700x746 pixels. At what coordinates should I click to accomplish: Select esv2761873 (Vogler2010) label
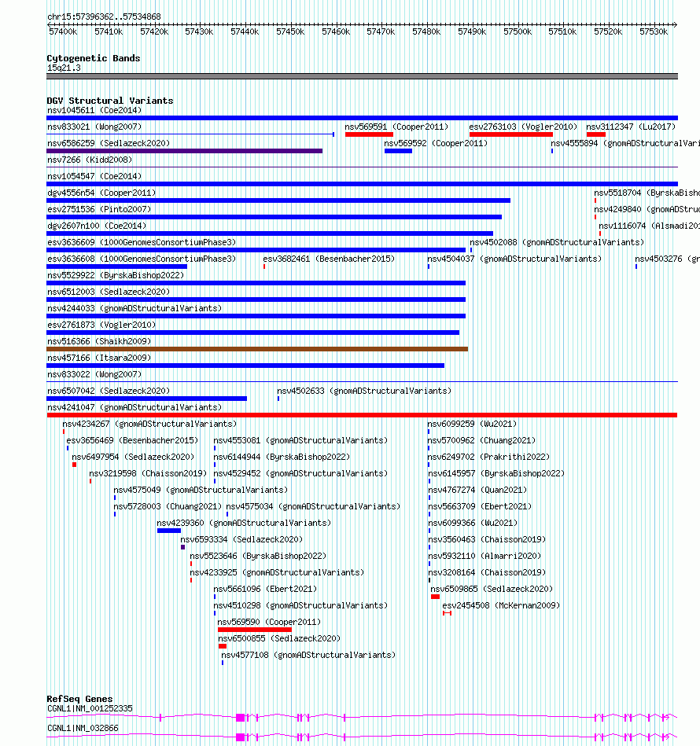101,325
